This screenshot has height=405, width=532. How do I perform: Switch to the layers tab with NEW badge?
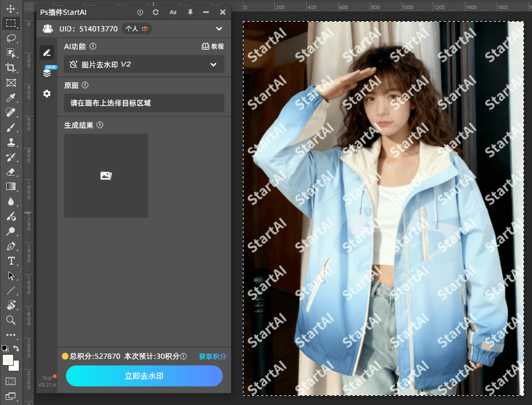coord(47,72)
